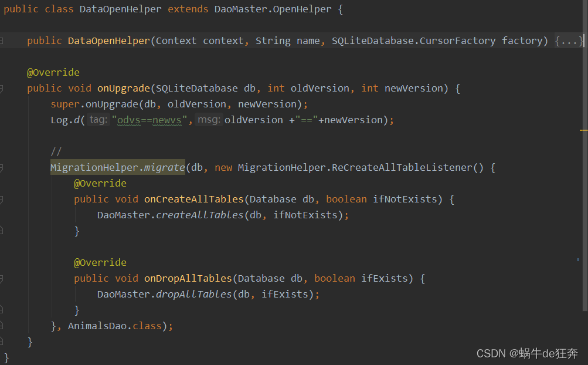The height and width of the screenshot is (365, 588).
Task: Click the 'factory' parameter name
Action: (x=522, y=41)
